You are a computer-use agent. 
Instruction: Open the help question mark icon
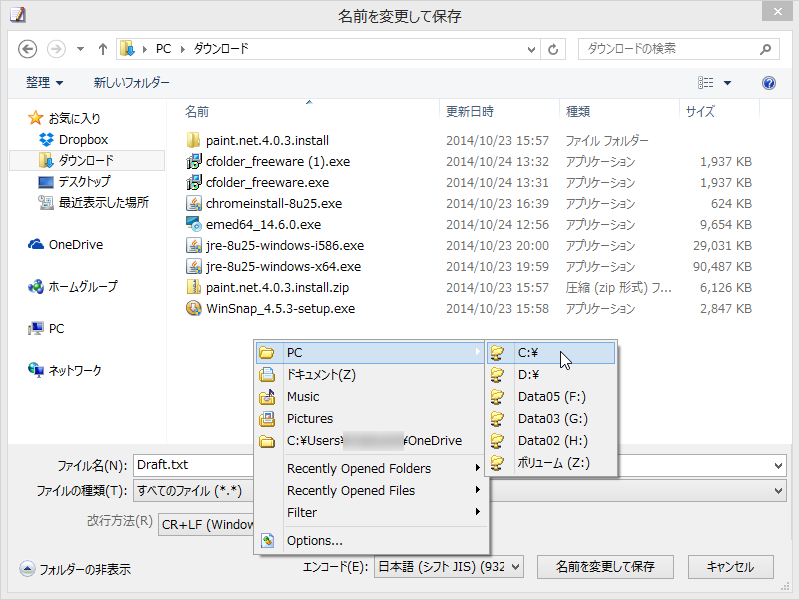pyautogui.click(x=769, y=83)
